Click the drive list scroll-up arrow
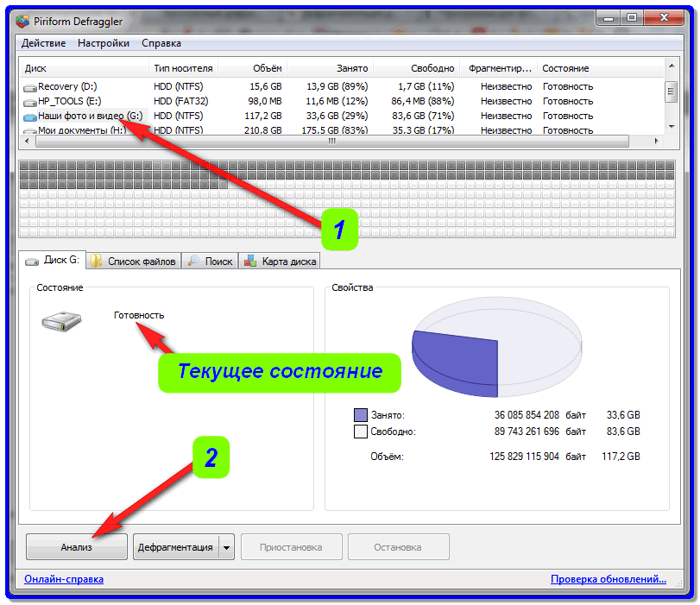 (x=671, y=66)
